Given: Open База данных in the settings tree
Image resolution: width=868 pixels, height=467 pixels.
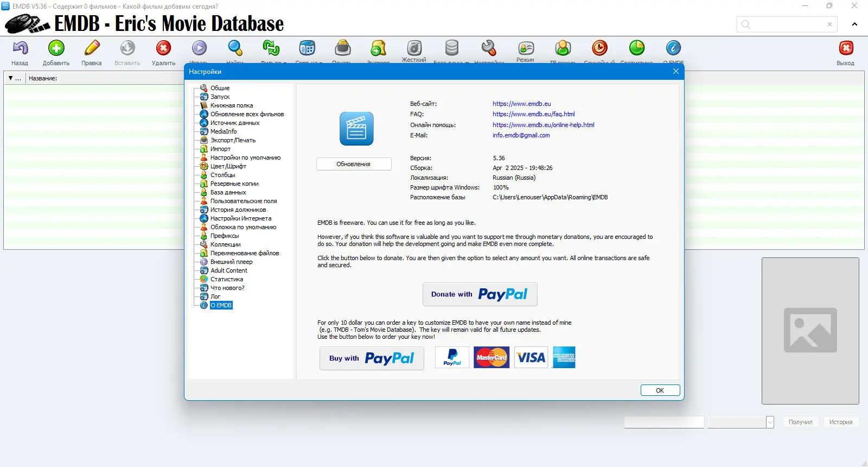Looking at the screenshot, I should (x=228, y=192).
